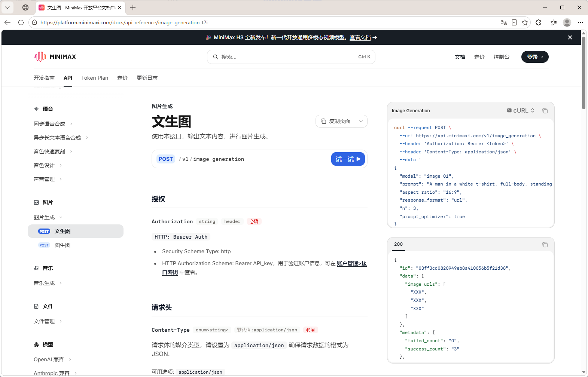
Task: Click the browser back arrow
Action: (7, 22)
